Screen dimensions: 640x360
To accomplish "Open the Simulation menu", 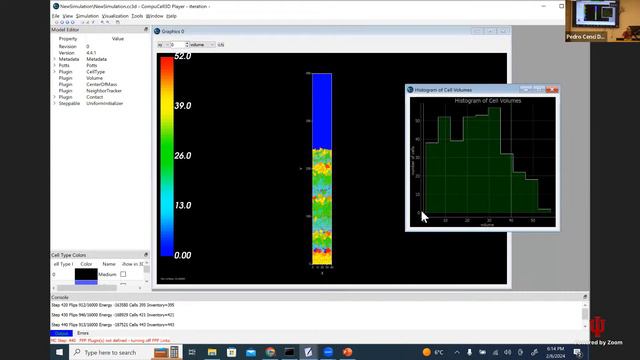I will (87, 16).
